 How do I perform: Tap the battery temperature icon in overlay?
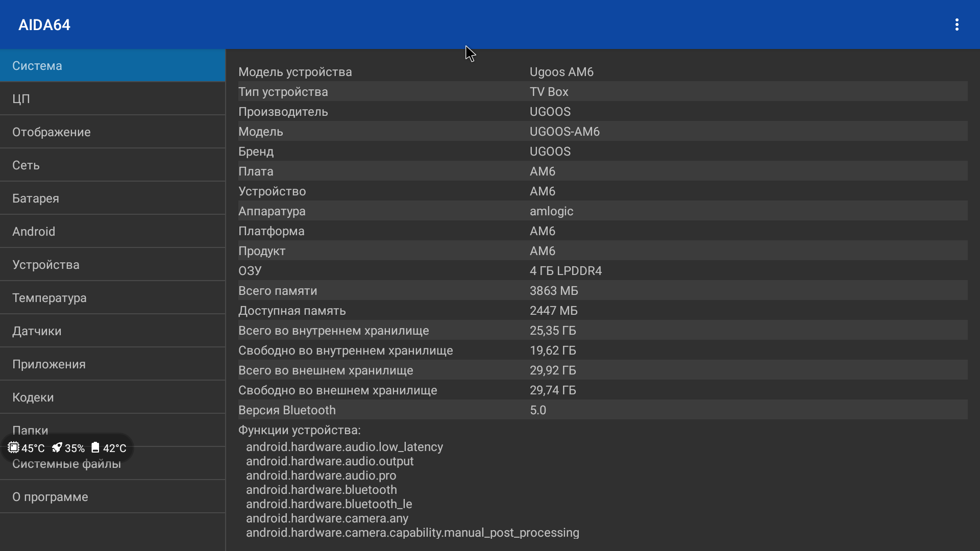[95, 447]
